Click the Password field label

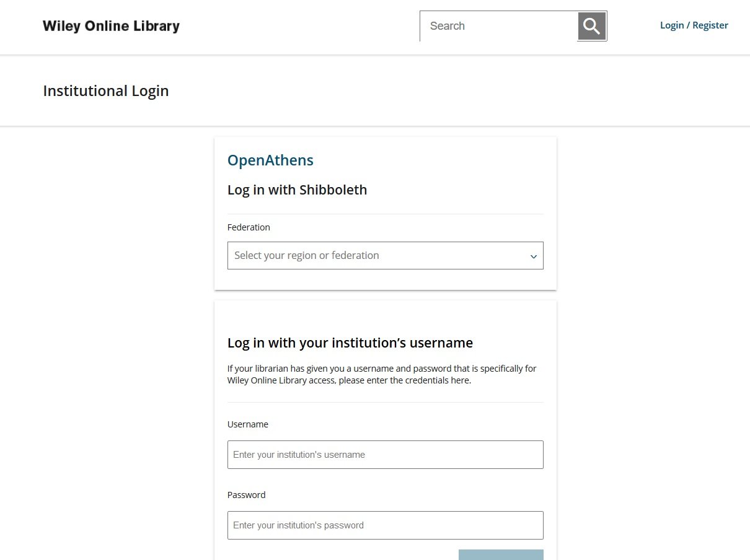pyautogui.click(x=246, y=495)
